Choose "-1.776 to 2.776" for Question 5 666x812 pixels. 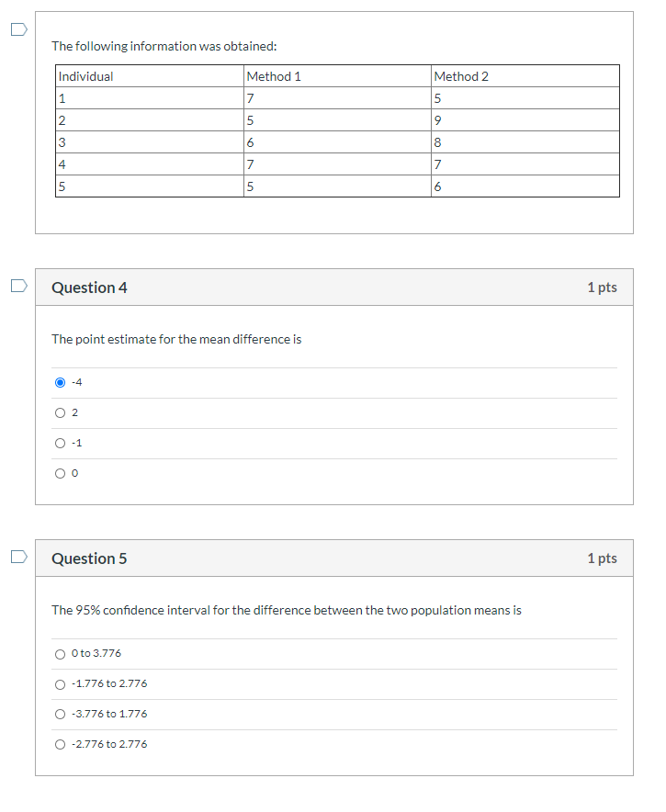point(59,682)
